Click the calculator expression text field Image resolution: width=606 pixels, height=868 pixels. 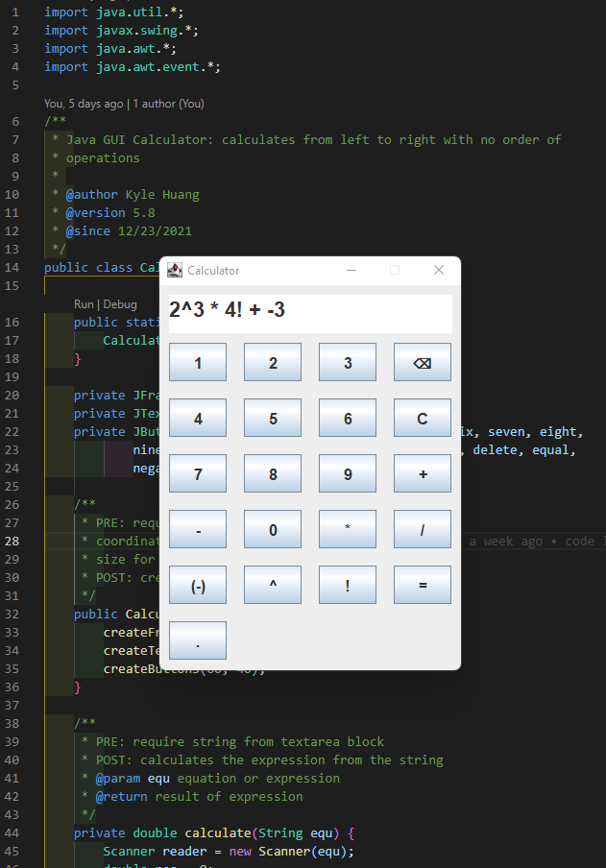pyautogui.click(x=310, y=314)
